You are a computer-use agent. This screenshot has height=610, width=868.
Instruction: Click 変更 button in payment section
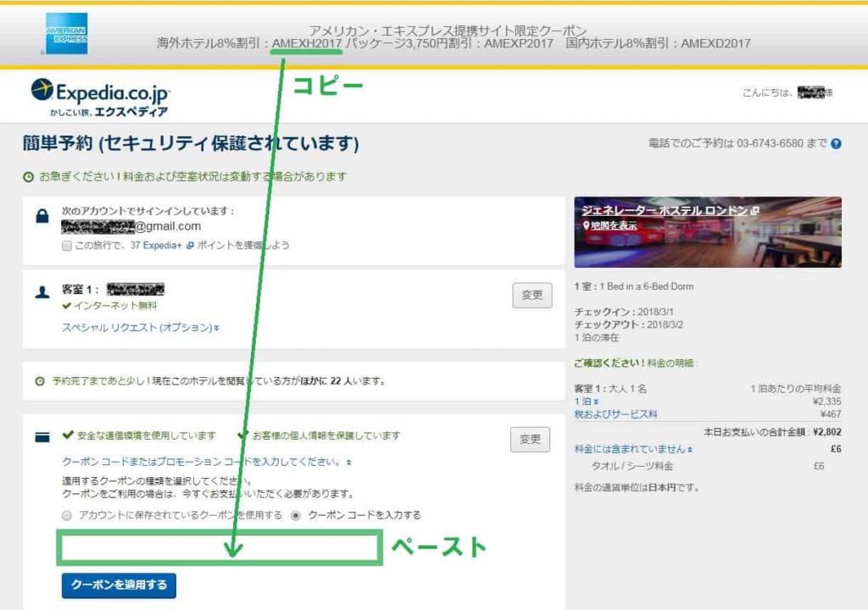[530, 440]
